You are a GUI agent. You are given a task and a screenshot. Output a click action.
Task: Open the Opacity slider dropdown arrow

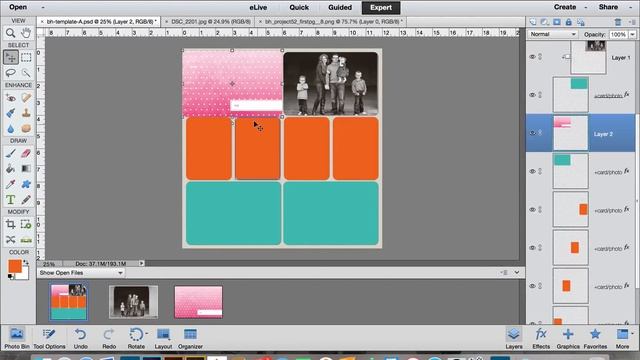pos(632,35)
